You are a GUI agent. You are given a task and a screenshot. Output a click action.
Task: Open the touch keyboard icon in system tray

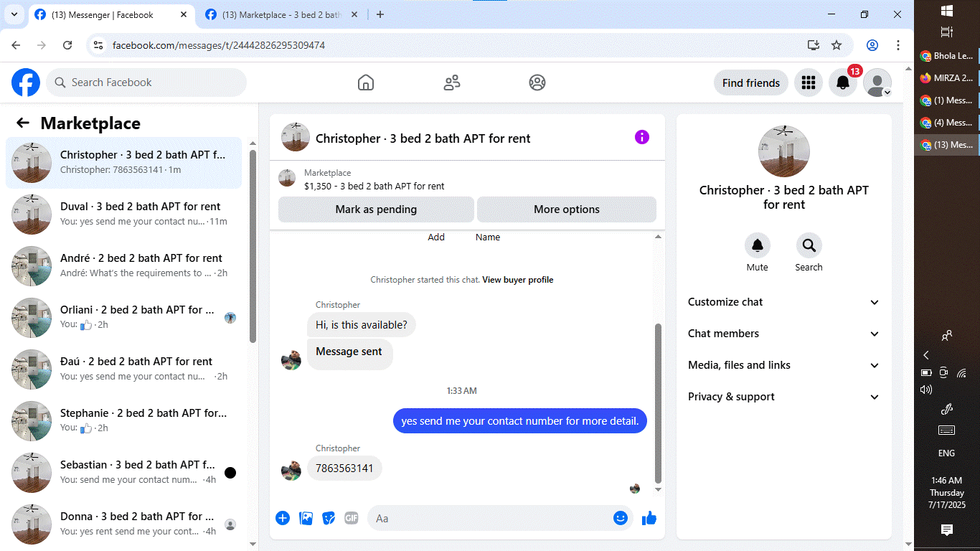click(946, 430)
